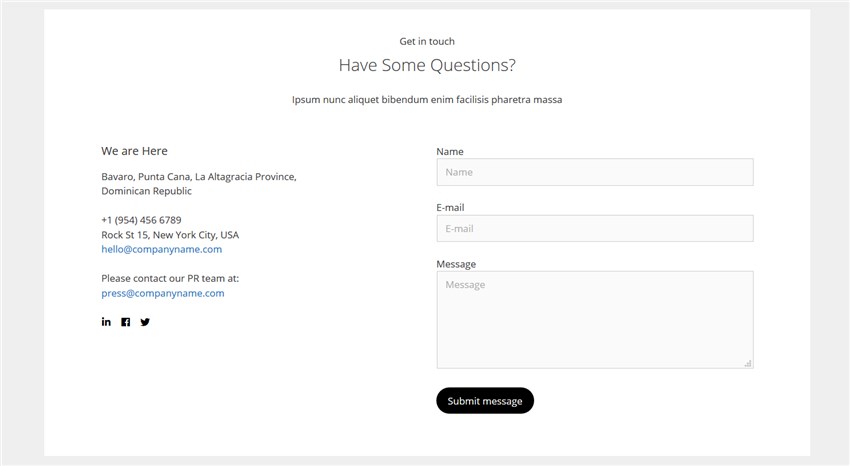Click the Rock St 15, New York City text
The height and width of the screenshot is (466, 850).
170,235
